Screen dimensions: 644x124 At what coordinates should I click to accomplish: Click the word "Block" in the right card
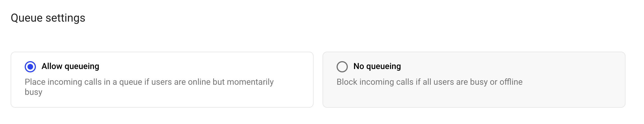pos(347,82)
